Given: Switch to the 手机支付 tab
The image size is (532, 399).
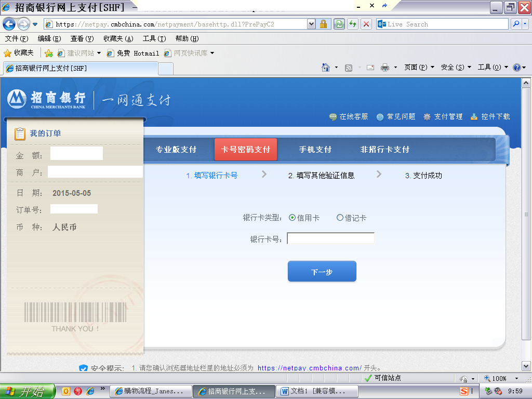Looking at the screenshot, I should coord(315,150).
